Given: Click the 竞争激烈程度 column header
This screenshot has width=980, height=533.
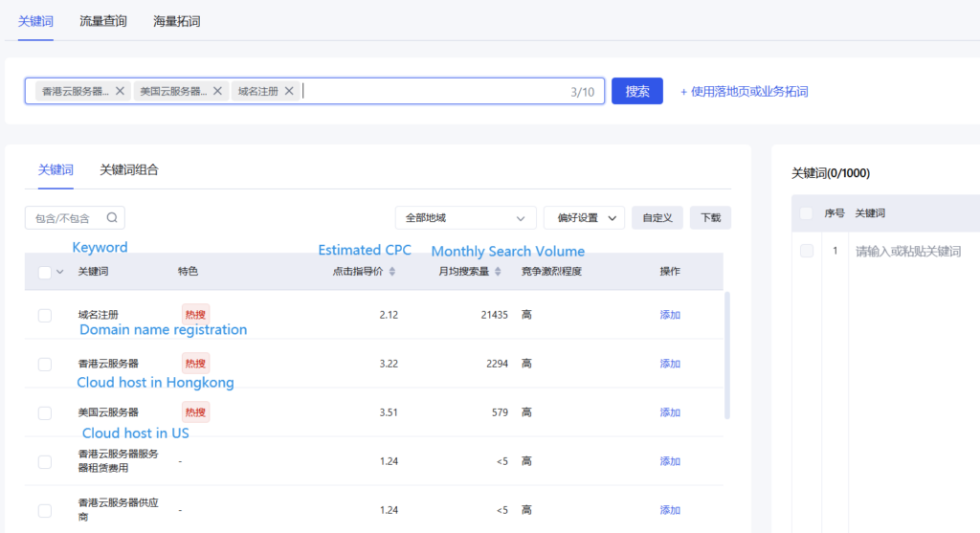Looking at the screenshot, I should pos(551,271).
